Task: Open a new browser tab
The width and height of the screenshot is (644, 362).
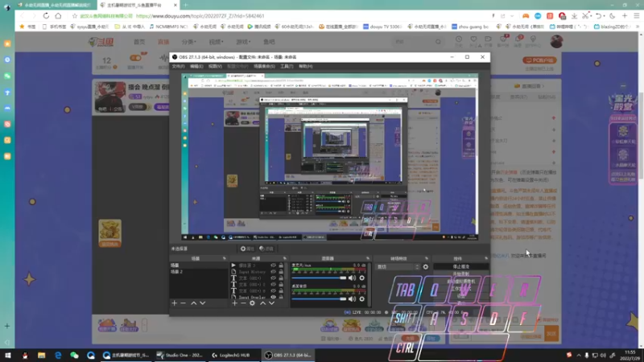Action: (186, 5)
